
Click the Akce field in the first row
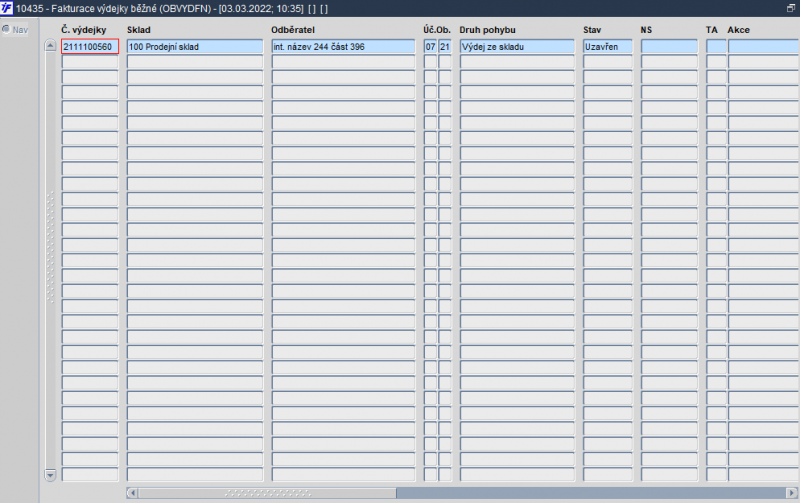pos(764,46)
